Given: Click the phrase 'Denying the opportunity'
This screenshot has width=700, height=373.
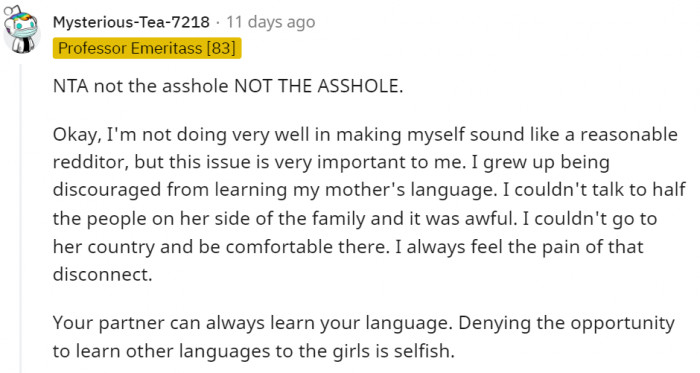Looking at the screenshot, I should click(x=566, y=323).
